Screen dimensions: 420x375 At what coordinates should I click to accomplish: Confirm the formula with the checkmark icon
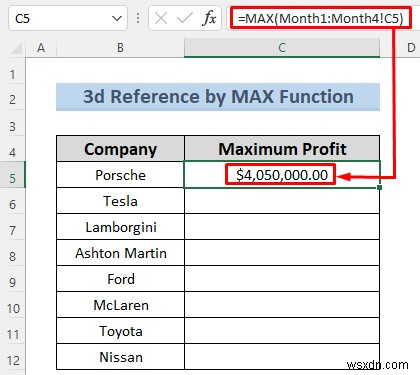tap(185, 18)
